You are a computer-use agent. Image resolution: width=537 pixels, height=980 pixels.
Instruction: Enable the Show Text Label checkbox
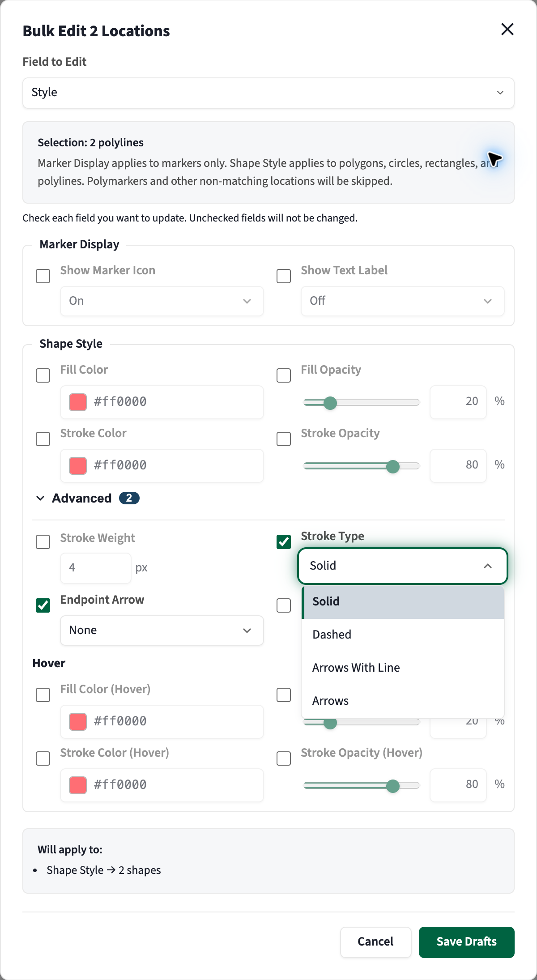pyautogui.click(x=284, y=276)
